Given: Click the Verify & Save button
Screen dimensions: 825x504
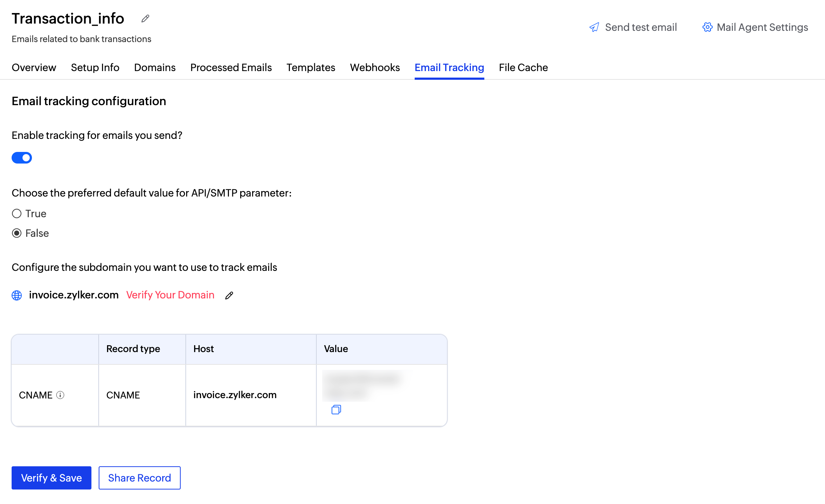Looking at the screenshot, I should tap(52, 478).
